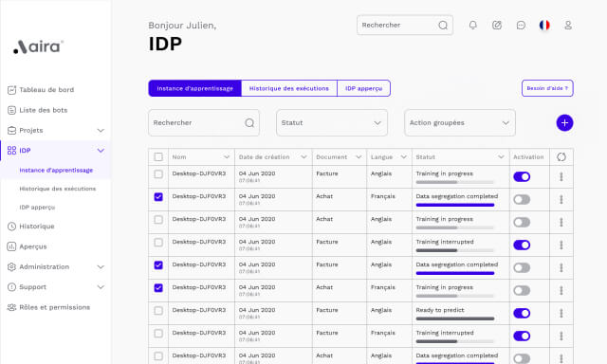The image size is (607, 364).
Task: Open row menu for Achat Français Data segregation
Action: point(561,200)
